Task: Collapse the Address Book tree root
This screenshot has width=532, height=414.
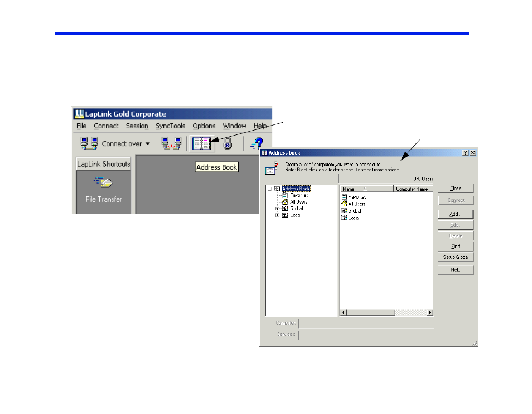Action: [269, 189]
